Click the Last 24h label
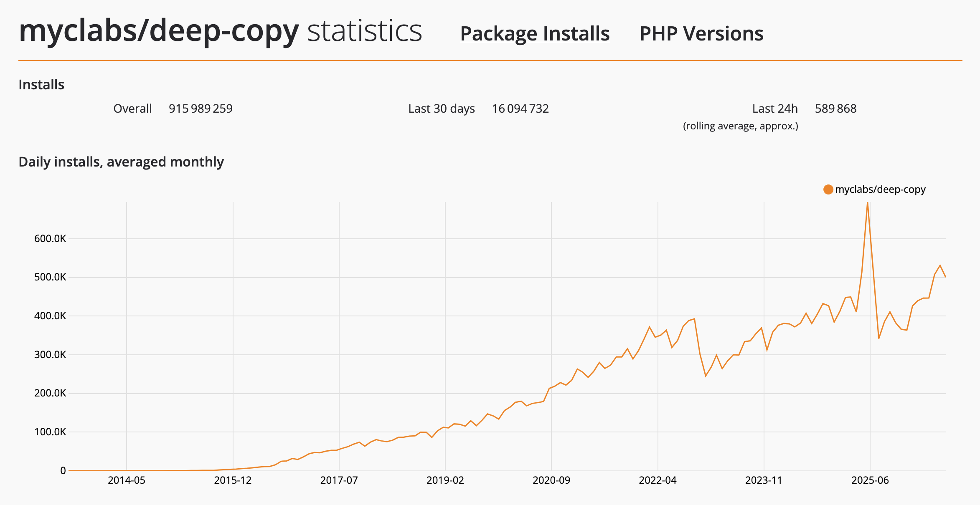Screen dimensions: 980x505 click(x=775, y=109)
